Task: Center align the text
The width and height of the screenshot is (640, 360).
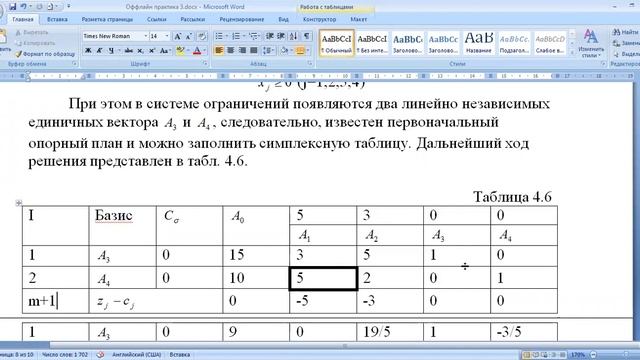Action: [231, 50]
